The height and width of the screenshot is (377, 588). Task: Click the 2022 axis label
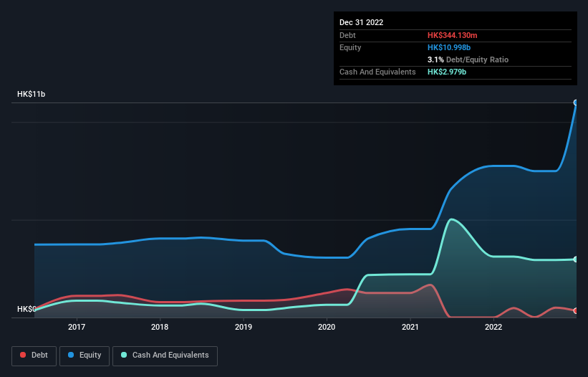pyautogui.click(x=493, y=327)
